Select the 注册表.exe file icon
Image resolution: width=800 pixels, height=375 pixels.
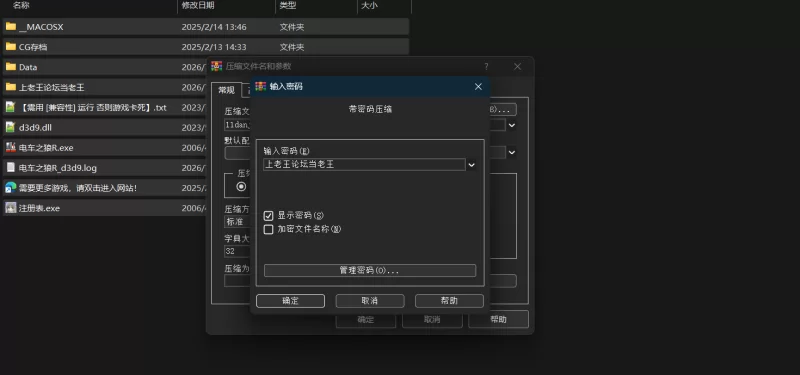click(10, 208)
